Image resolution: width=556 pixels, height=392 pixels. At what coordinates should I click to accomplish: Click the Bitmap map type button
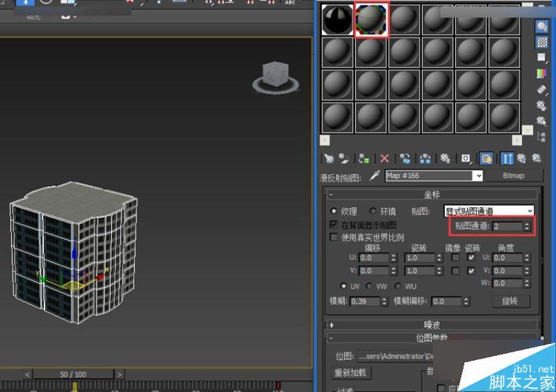pos(514,176)
